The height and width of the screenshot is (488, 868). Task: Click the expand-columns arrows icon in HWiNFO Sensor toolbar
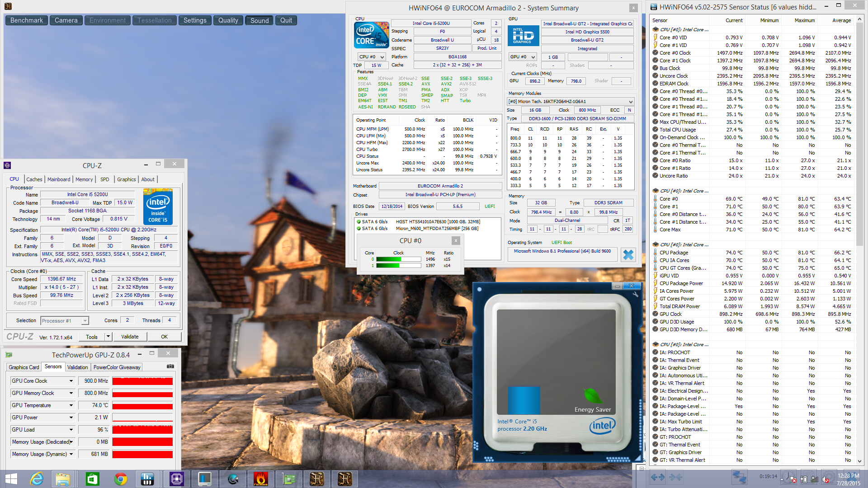tap(658, 477)
